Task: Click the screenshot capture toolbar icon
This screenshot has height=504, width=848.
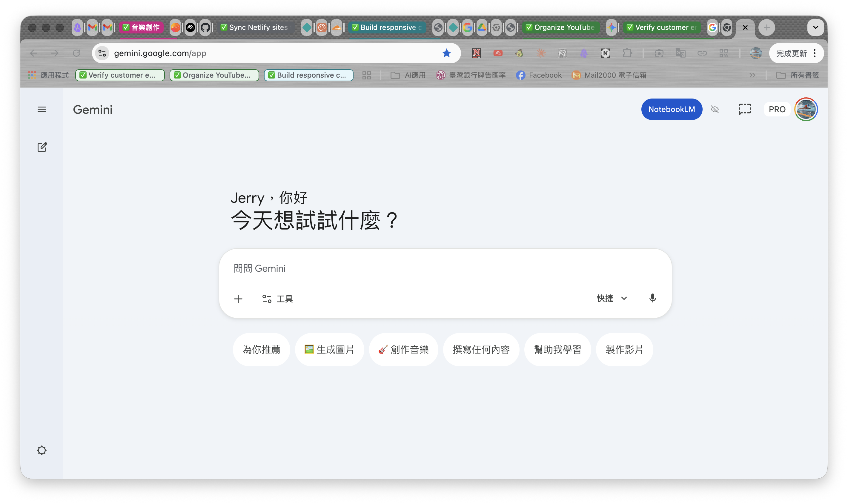Action: coord(659,53)
